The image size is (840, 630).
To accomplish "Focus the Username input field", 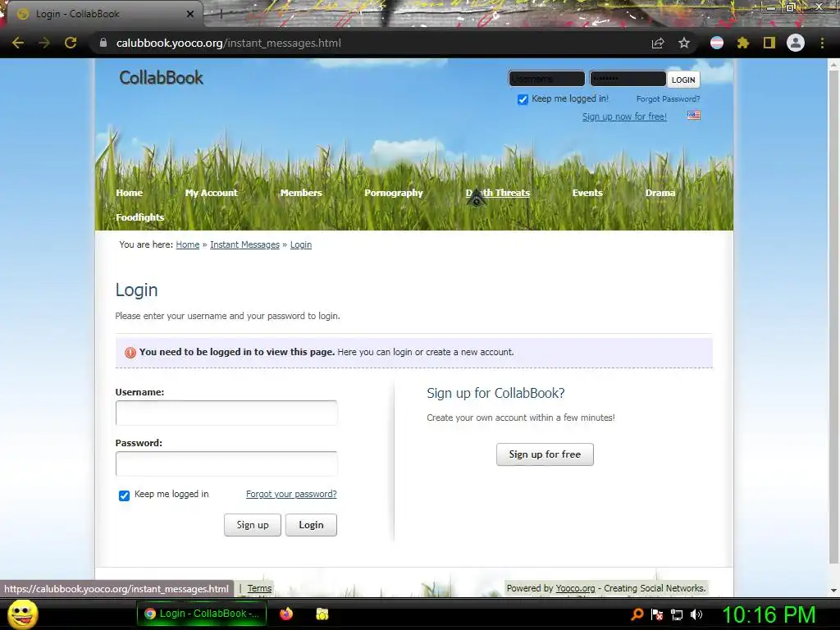I will (226, 413).
